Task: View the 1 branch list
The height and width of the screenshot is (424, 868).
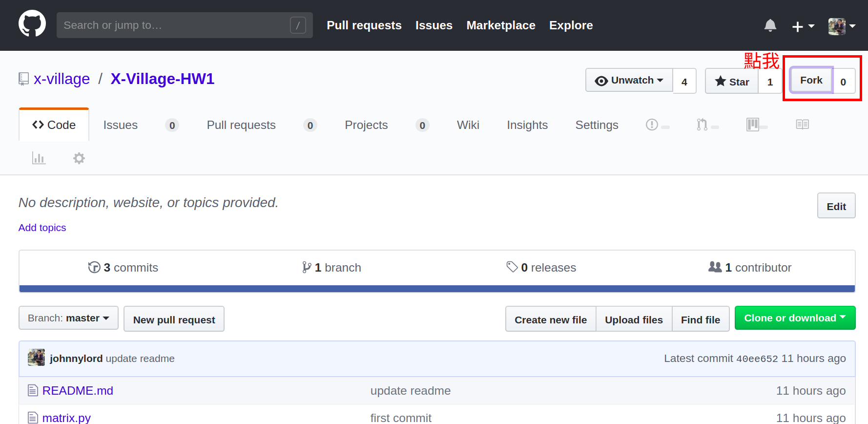Action: pyautogui.click(x=331, y=268)
